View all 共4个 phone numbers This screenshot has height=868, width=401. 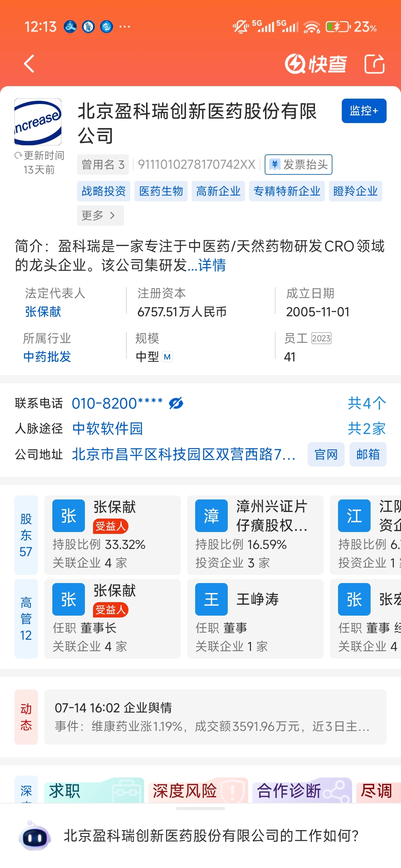[x=367, y=403]
